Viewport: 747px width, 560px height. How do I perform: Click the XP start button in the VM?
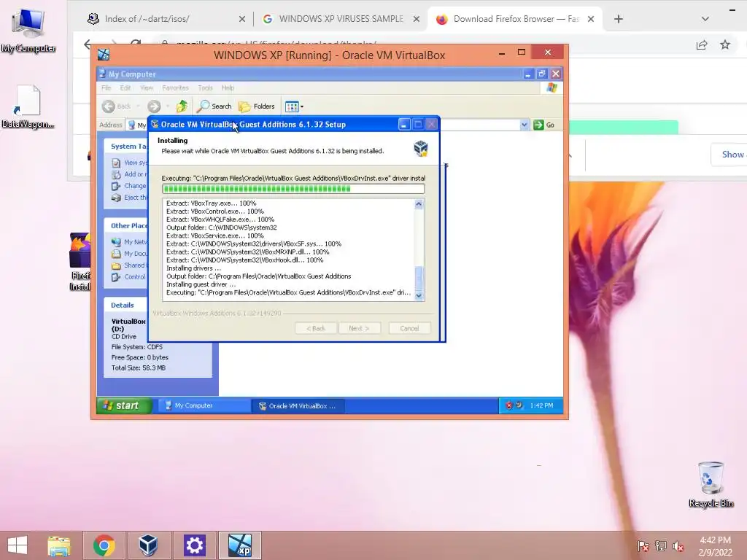[x=124, y=405]
